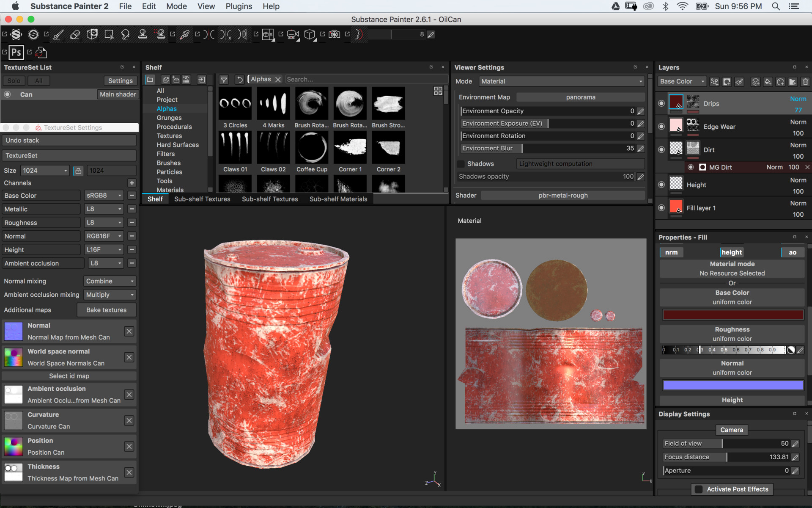Open the Base Color sRGB8 format dropdown
This screenshot has height=508, width=812.
(104, 196)
